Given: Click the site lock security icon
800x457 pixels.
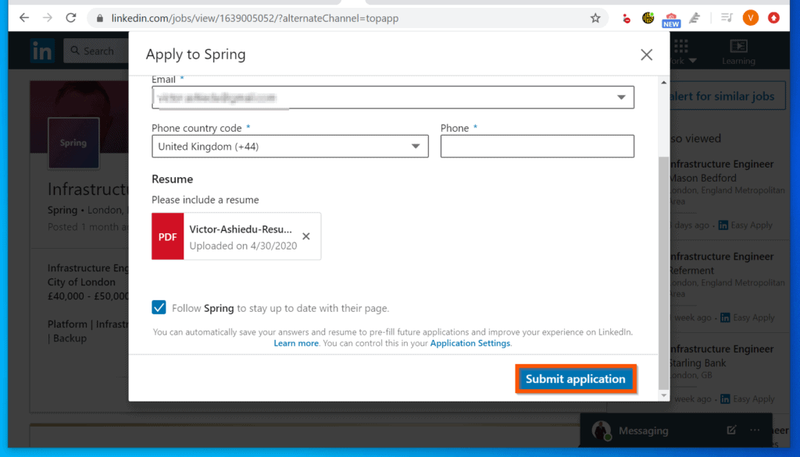Looking at the screenshot, I should click(x=100, y=18).
